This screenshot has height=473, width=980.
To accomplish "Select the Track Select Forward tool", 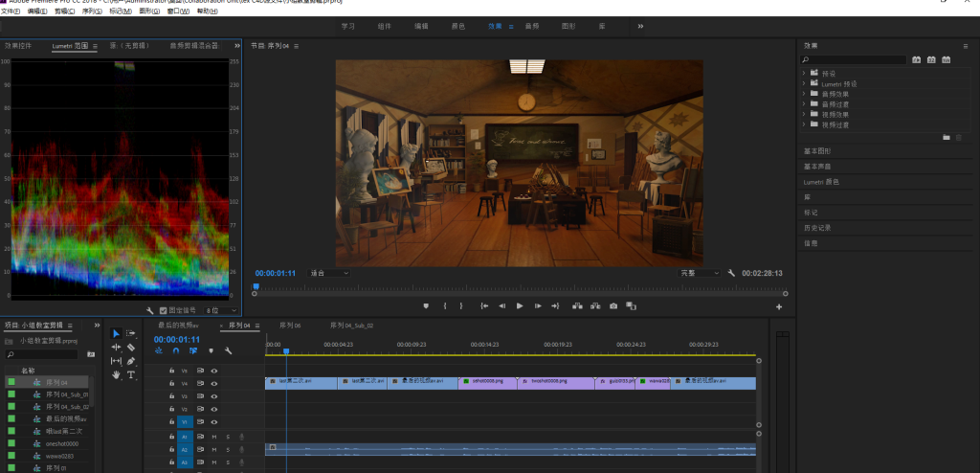I will pyautogui.click(x=131, y=333).
